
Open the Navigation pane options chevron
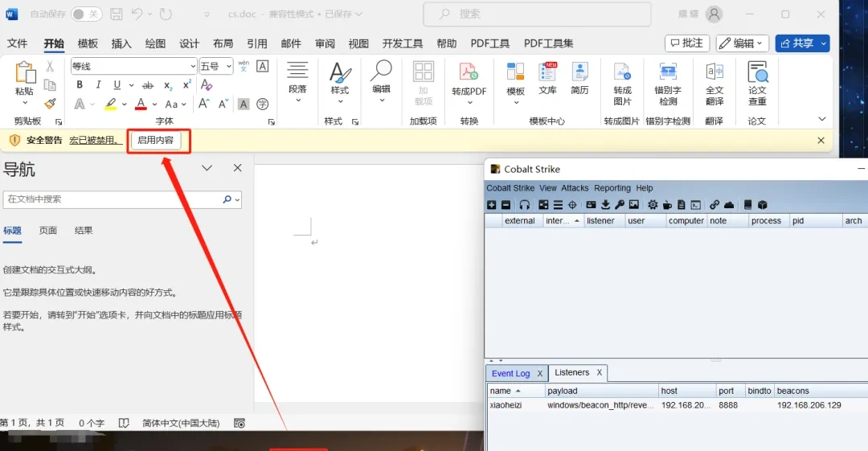tap(207, 168)
